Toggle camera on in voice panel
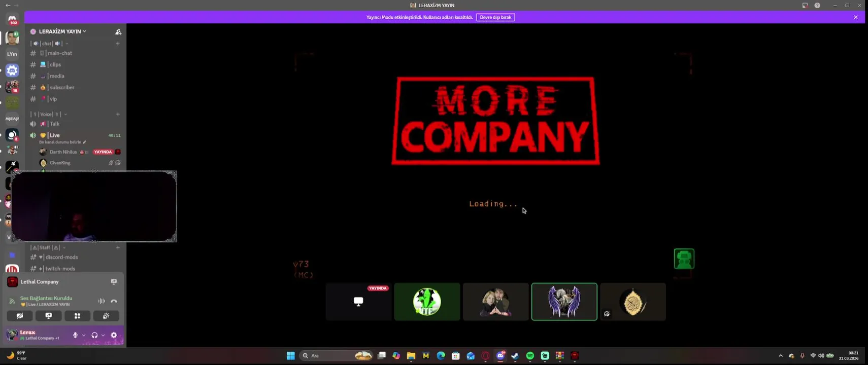The width and height of the screenshot is (868, 365). point(20,316)
